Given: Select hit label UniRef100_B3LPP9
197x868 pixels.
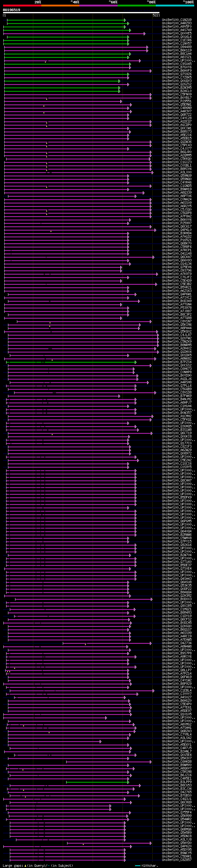Looking at the screenshot, I should (177, 782).
